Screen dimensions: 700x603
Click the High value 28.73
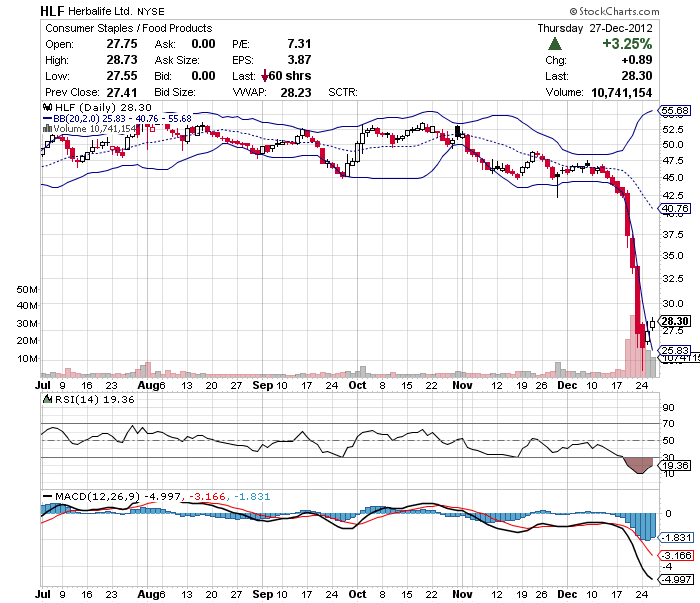point(122,60)
